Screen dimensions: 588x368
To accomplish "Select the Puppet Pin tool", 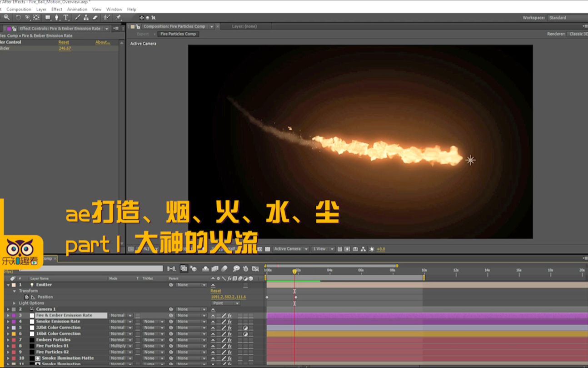I will click(118, 18).
